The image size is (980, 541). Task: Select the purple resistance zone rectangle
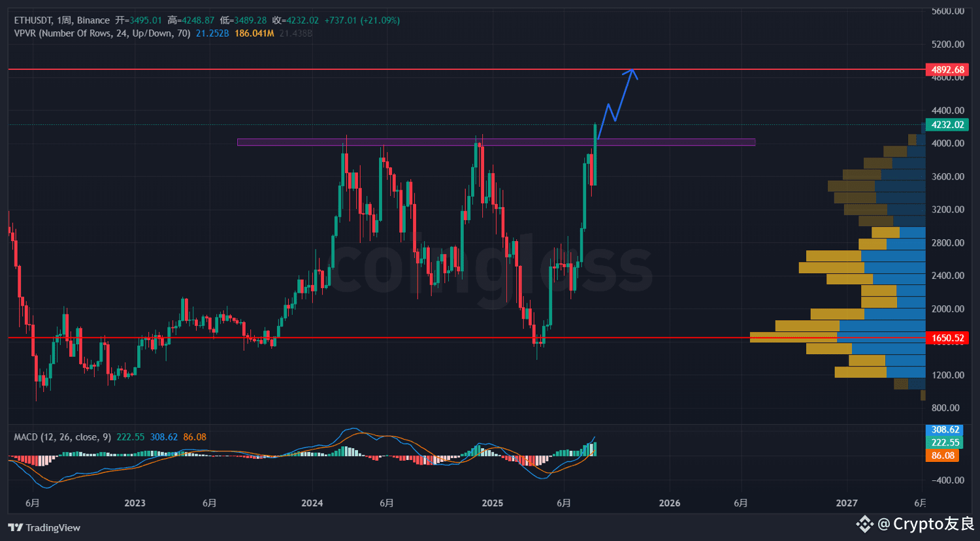(496, 142)
